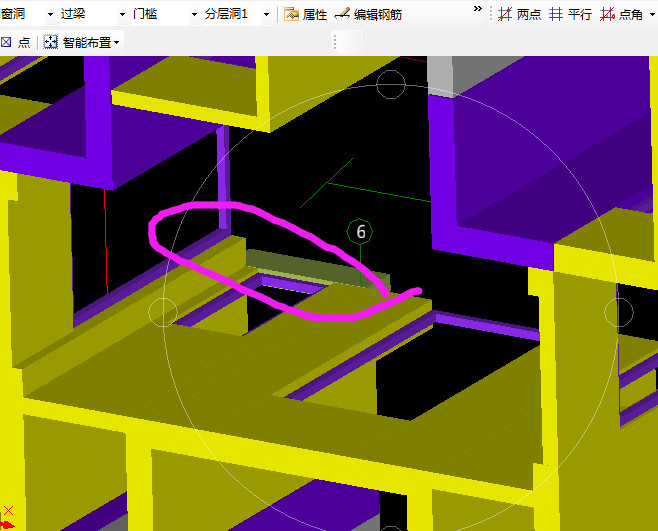Click the 点 draw point icon
The height and width of the screenshot is (531, 658).
click(6, 42)
